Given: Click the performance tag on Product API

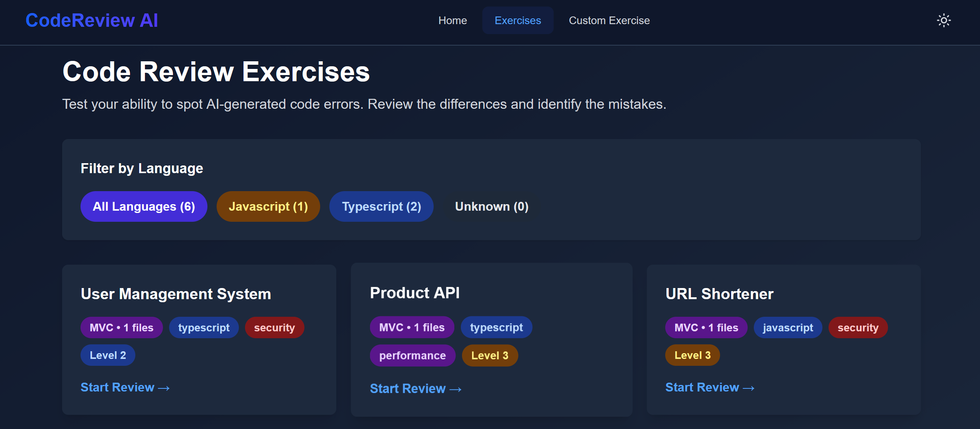Looking at the screenshot, I should tap(412, 355).
